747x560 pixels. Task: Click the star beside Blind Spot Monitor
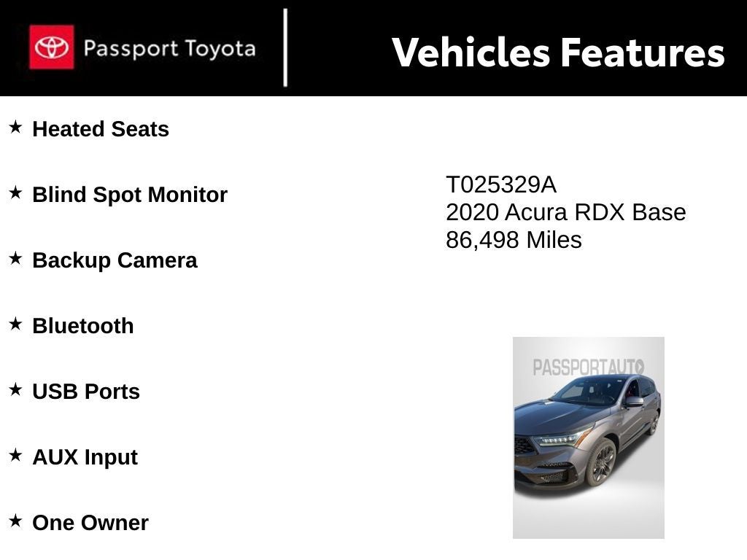15,193
